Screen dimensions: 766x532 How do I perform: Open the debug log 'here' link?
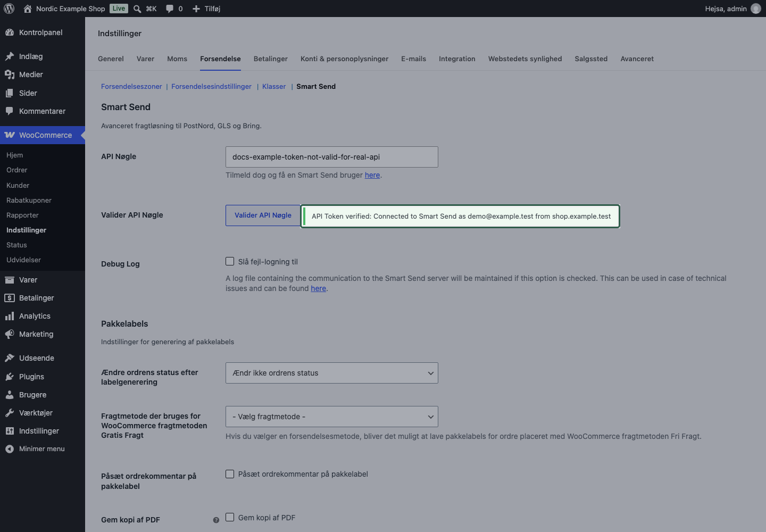click(x=319, y=288)
